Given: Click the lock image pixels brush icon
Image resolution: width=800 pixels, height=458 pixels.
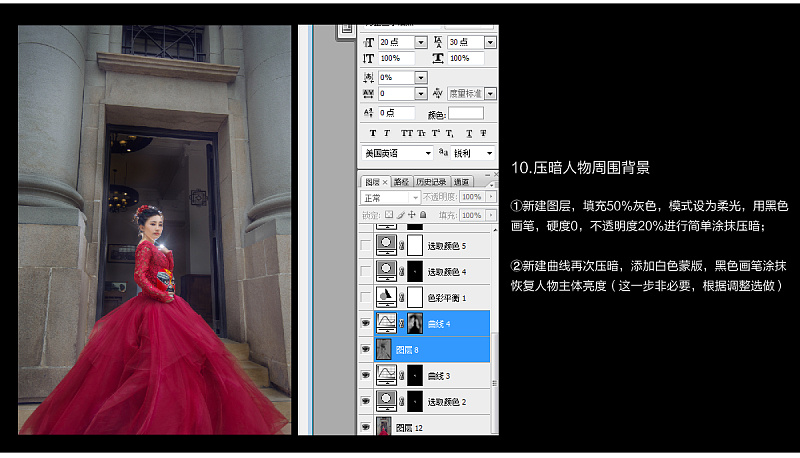Looking at the screenshot, I should (401, 215).
